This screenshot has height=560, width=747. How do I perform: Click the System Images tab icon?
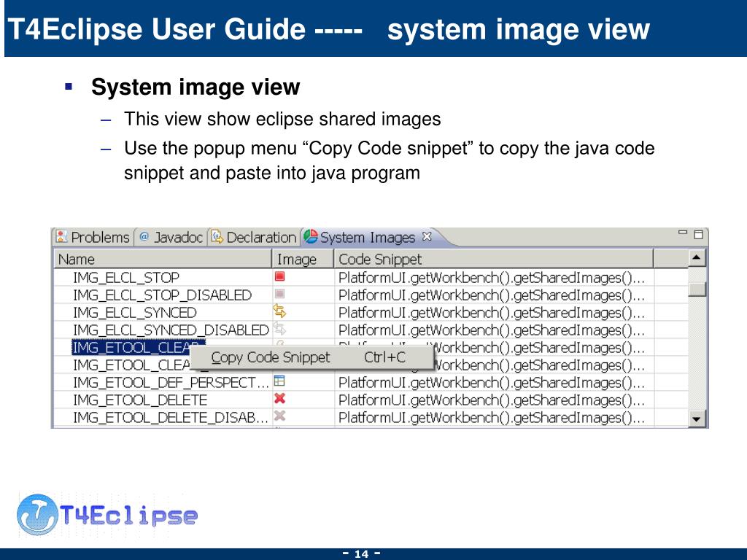pyautogui.click(x=311, y=236)
